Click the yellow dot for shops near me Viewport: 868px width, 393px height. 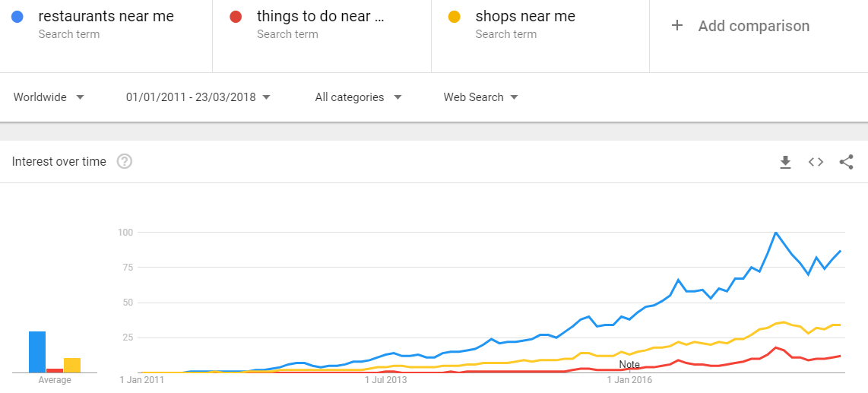pos(454,17)
